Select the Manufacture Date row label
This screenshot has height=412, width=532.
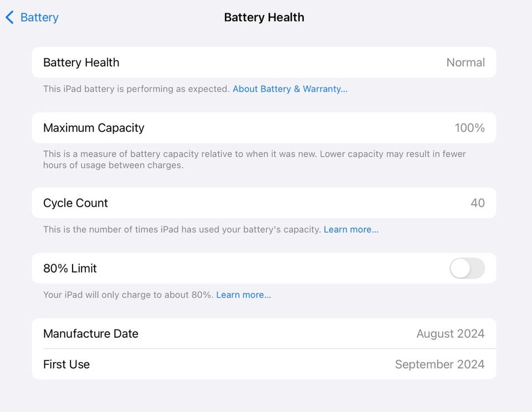click(90, 334)
